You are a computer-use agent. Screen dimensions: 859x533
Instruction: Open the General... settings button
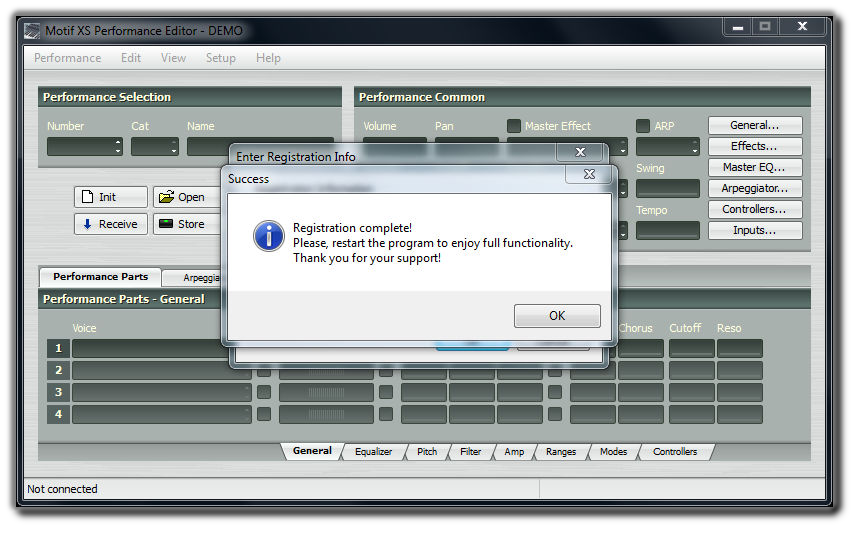coord(755,125)
